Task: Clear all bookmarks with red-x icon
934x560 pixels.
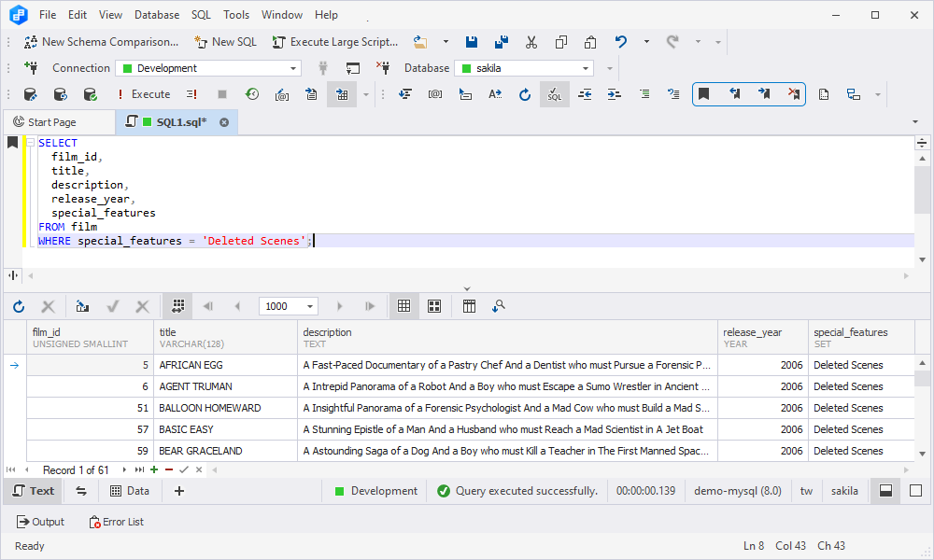Action: click(794, 94)
